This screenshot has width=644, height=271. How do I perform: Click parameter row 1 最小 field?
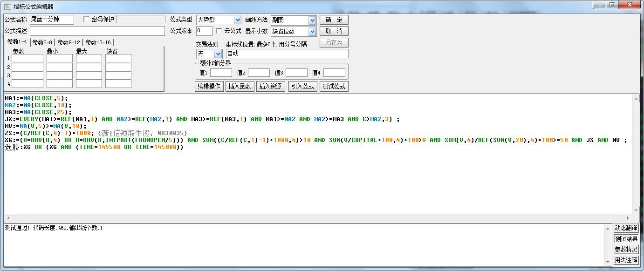(x=60, y=58)
